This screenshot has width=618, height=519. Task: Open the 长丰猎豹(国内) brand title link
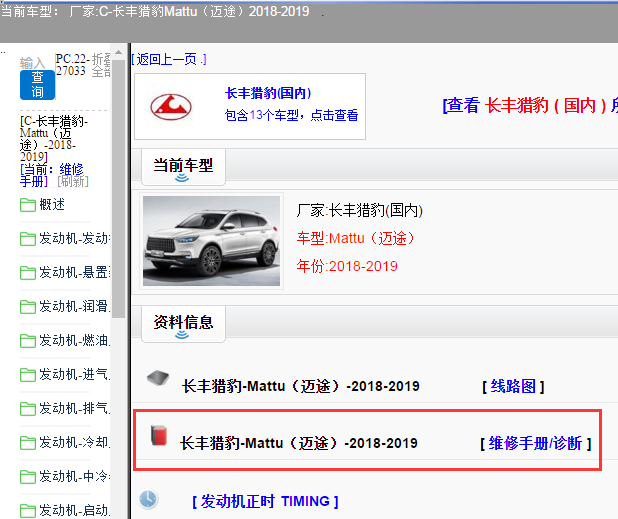point(268,93)
